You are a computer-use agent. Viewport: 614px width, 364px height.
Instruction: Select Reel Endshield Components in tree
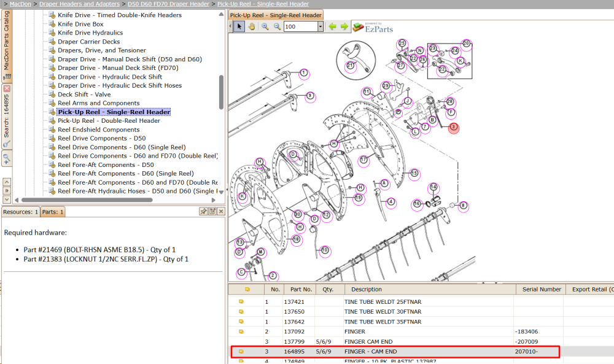click(x=99, y=130)
